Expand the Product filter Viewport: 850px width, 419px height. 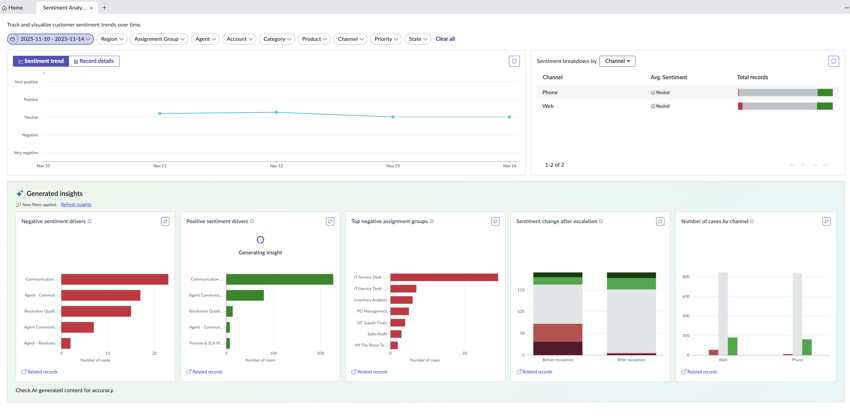[314, 39]
